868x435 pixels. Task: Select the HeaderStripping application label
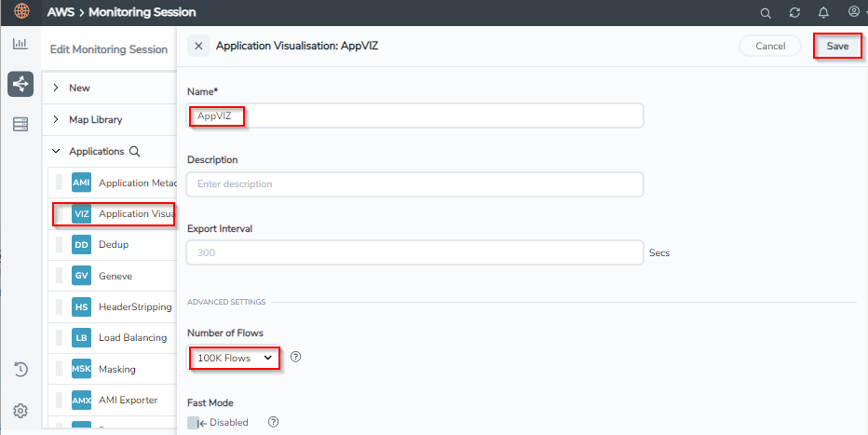click(135, 306)
